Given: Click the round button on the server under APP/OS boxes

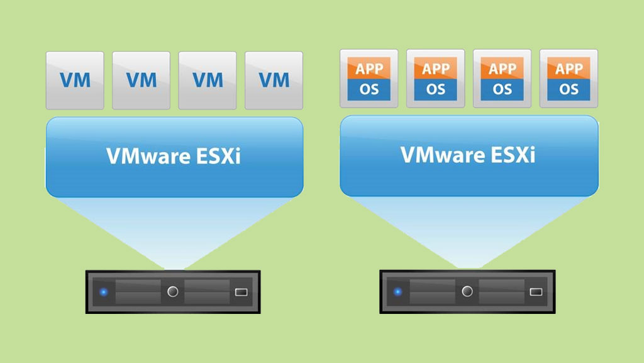Looking at the screenshot, I should point(467,291).
